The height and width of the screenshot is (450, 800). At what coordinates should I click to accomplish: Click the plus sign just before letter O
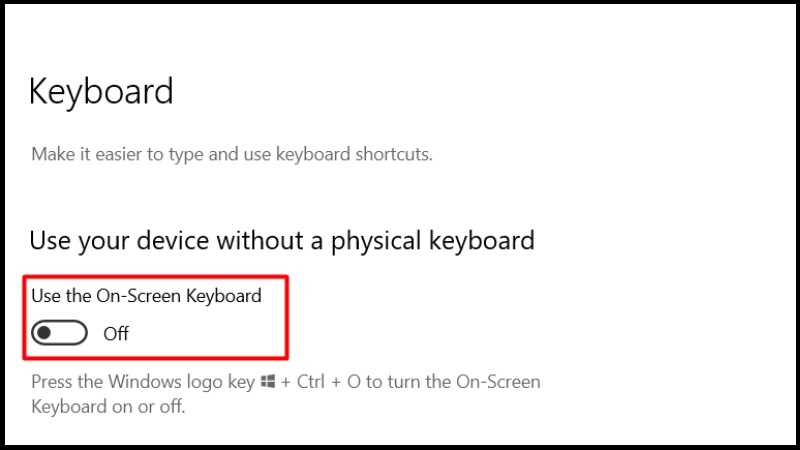(336, 382)
